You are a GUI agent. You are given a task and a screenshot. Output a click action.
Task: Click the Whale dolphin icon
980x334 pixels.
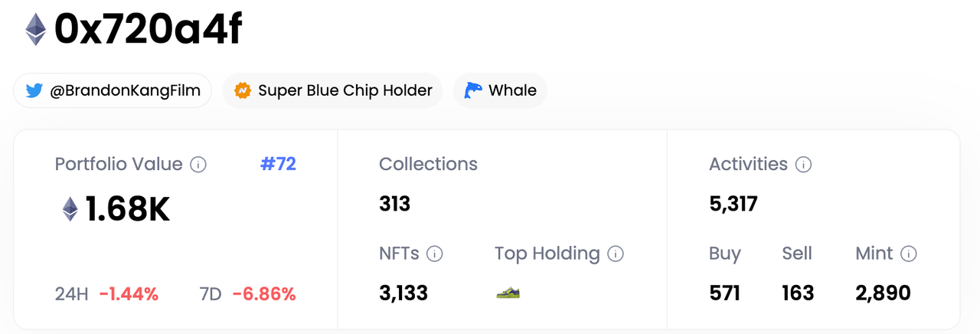473,90
